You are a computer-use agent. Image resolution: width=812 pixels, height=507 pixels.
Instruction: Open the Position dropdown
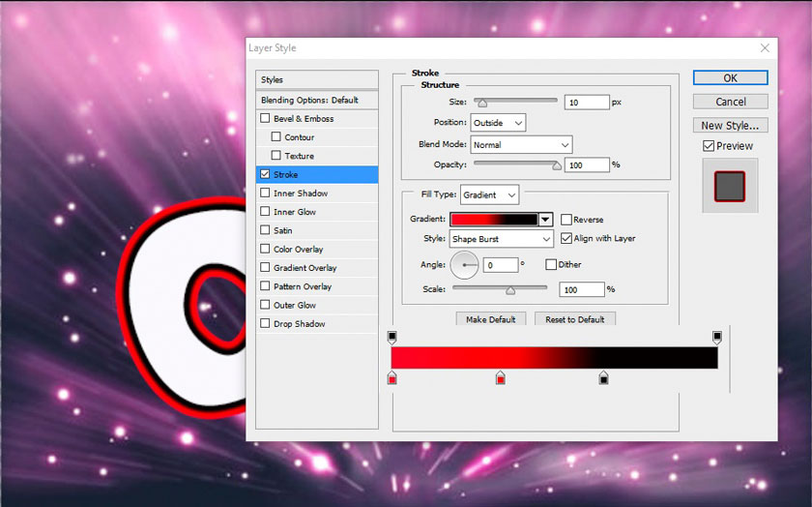(498, 123)
